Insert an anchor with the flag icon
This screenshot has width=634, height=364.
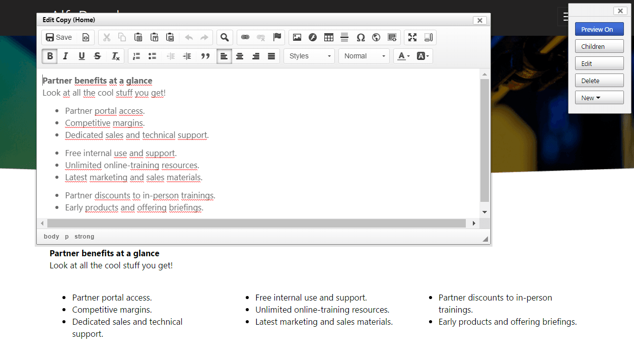click(277, 37)
